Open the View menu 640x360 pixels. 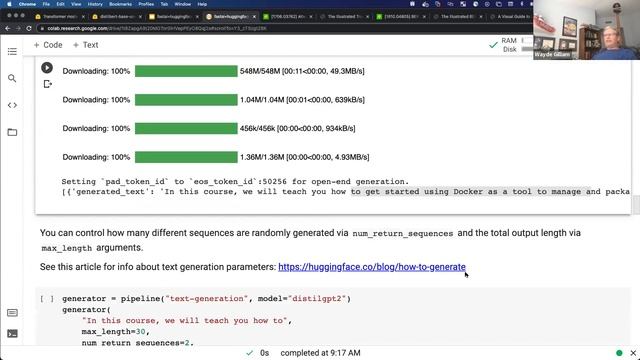(x=76, y=4)
